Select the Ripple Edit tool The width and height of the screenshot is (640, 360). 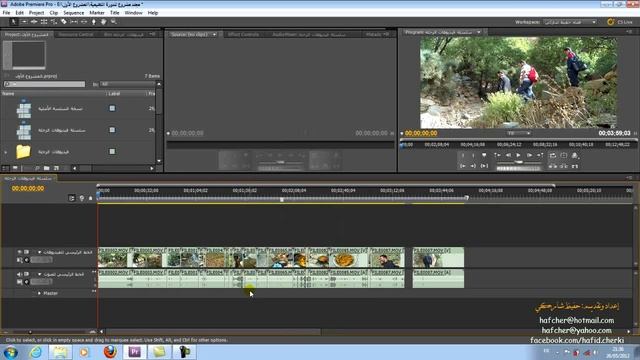[34, 22]
